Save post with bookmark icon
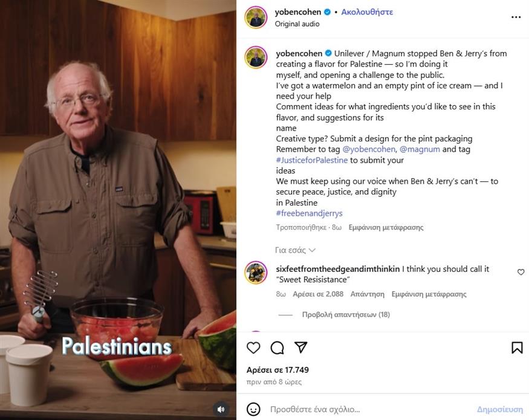 [517, 347]
